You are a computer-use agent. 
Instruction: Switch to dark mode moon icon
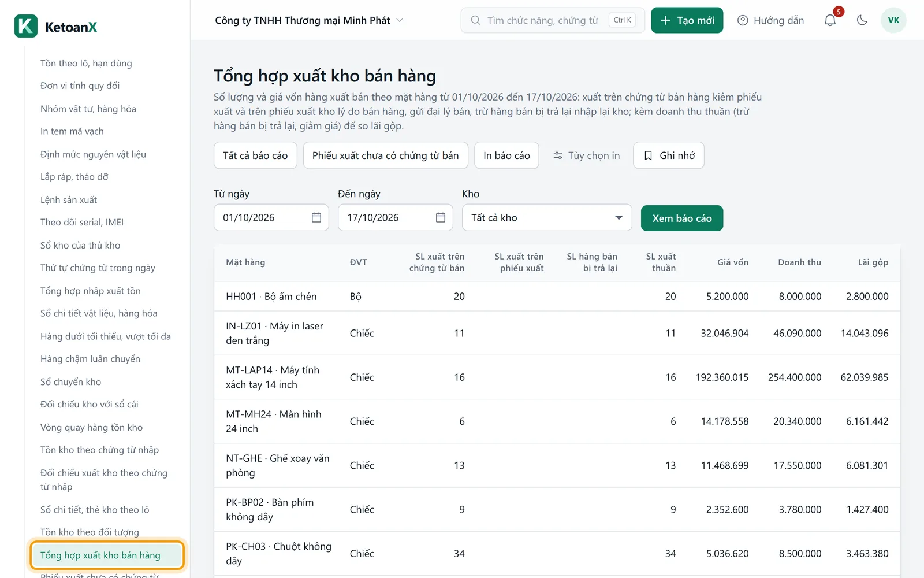click(x=862, y=20)
